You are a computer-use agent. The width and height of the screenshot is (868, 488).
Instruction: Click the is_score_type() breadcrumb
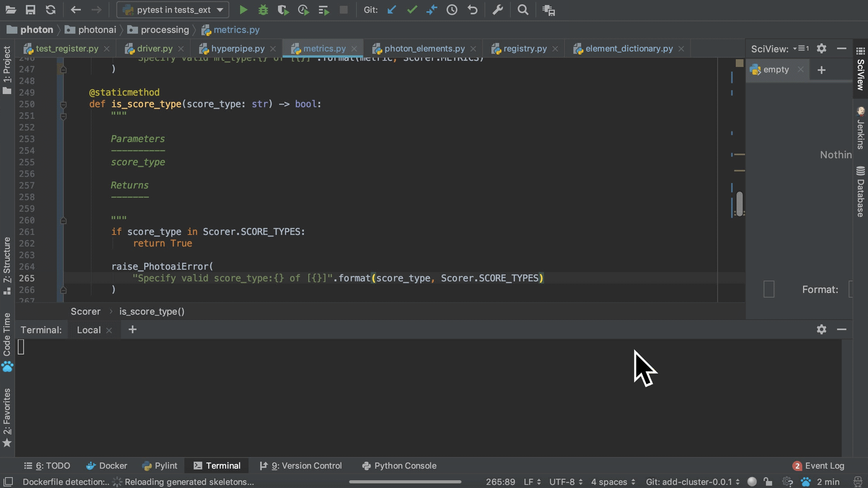152,312
